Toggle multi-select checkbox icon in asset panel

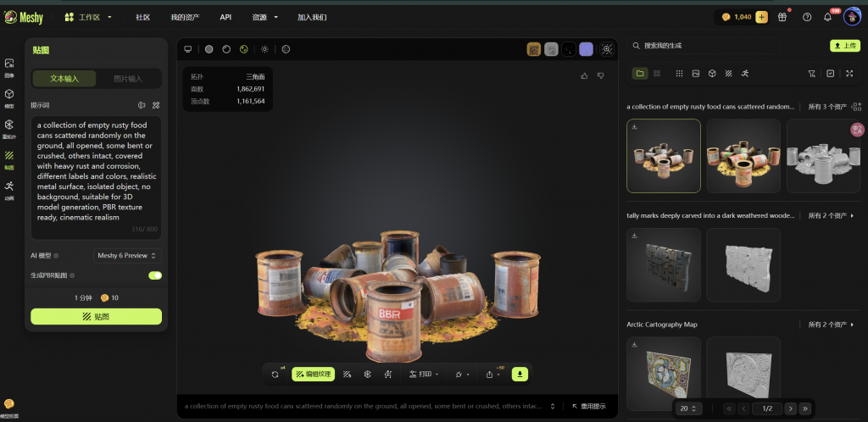click(830, 74)
